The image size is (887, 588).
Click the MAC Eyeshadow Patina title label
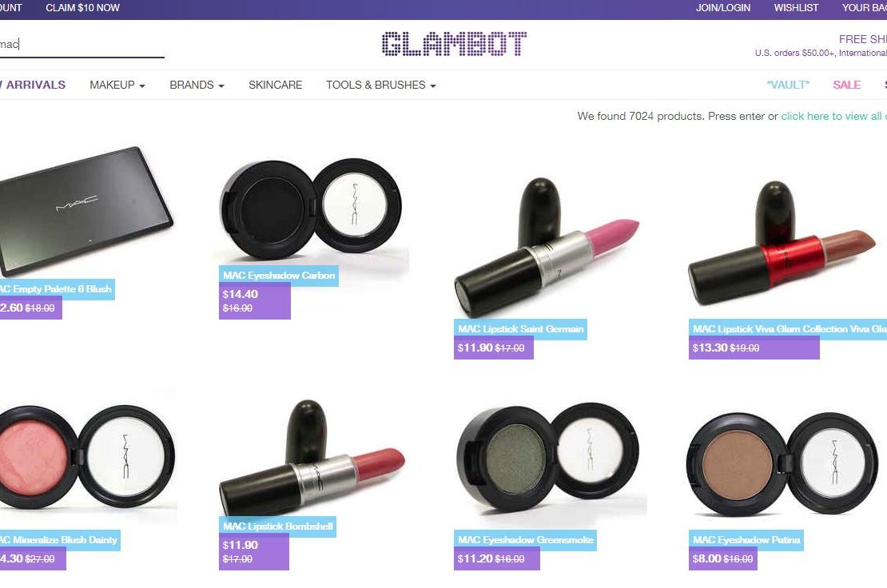click(746, 540)
